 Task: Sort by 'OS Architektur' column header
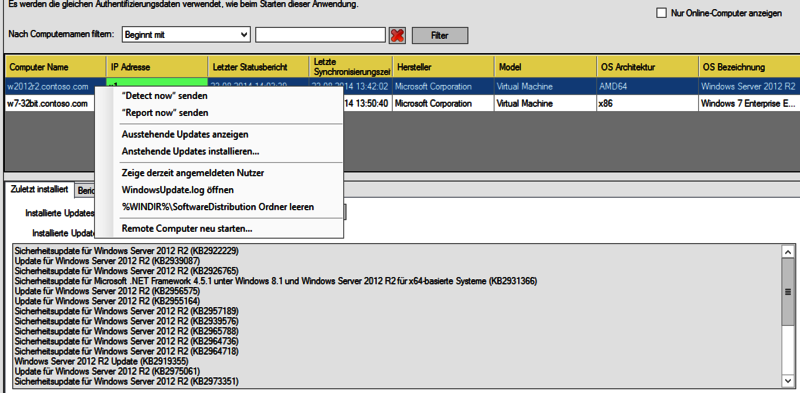point(647,67)
